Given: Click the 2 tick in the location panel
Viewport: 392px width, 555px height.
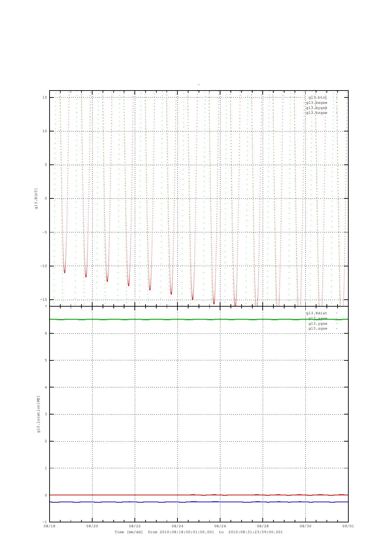Looking at the screenshot, I should tap(46, 441).
